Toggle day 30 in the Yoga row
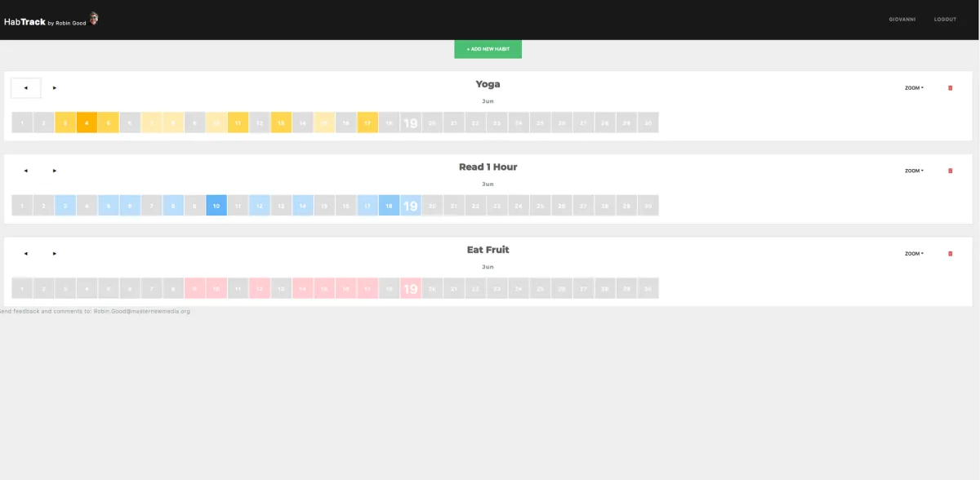This screenshot has height=480, width=980. click(648, 122)
